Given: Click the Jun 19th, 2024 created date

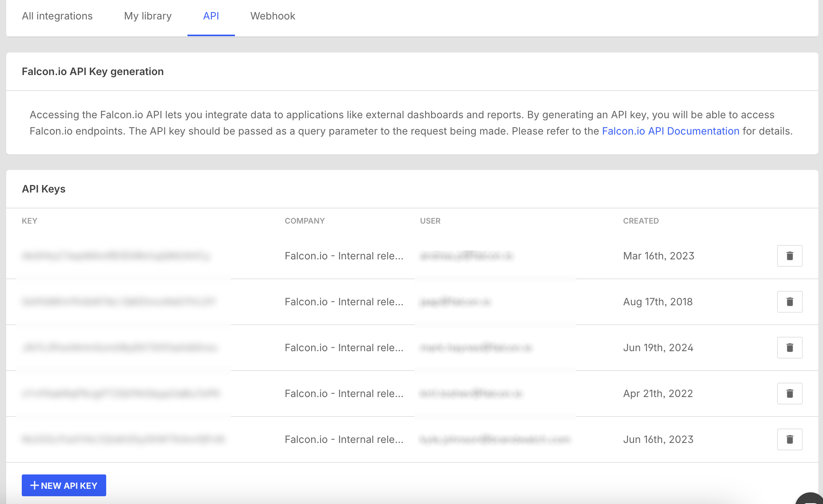Looking at the screenshot, I should point(658,348).
